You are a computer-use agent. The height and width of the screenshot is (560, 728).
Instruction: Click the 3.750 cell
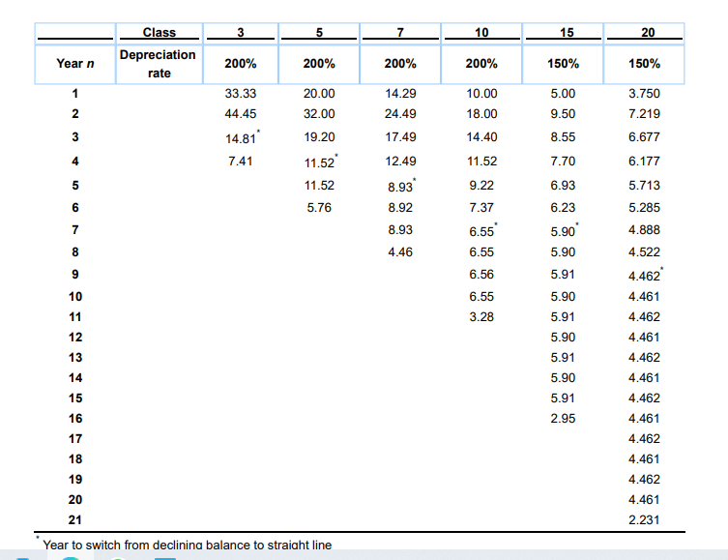coord(644,94)
